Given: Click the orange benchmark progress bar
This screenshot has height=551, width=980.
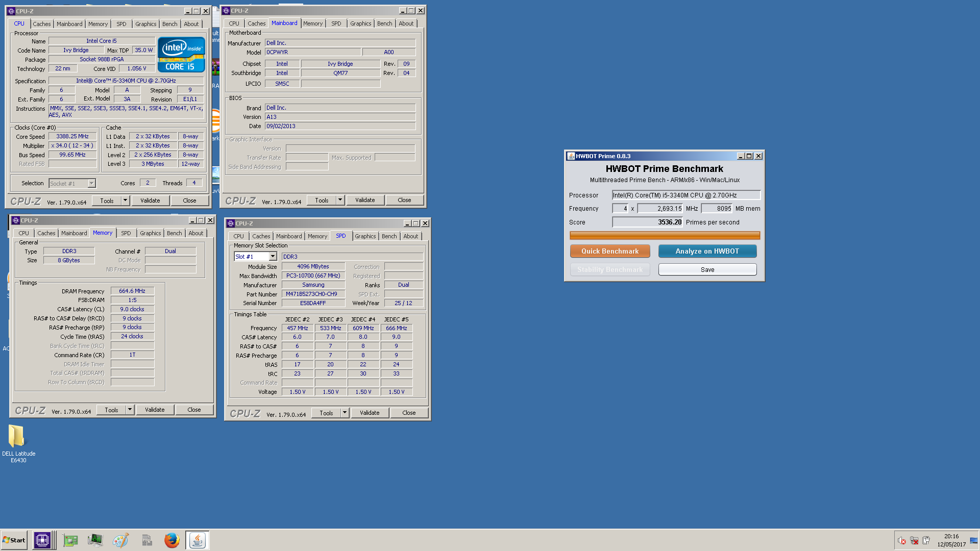Looking at the screenshot, I should tap(665, 235).
